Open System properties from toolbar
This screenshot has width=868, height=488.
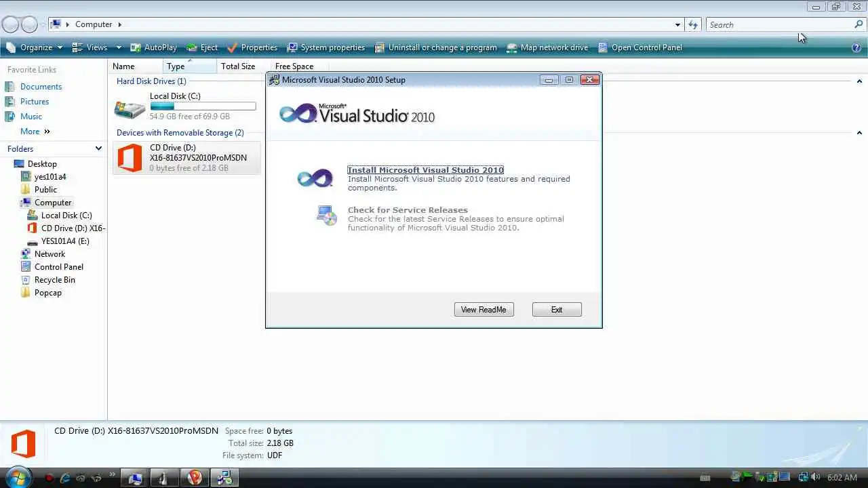(x=326, y=47)
